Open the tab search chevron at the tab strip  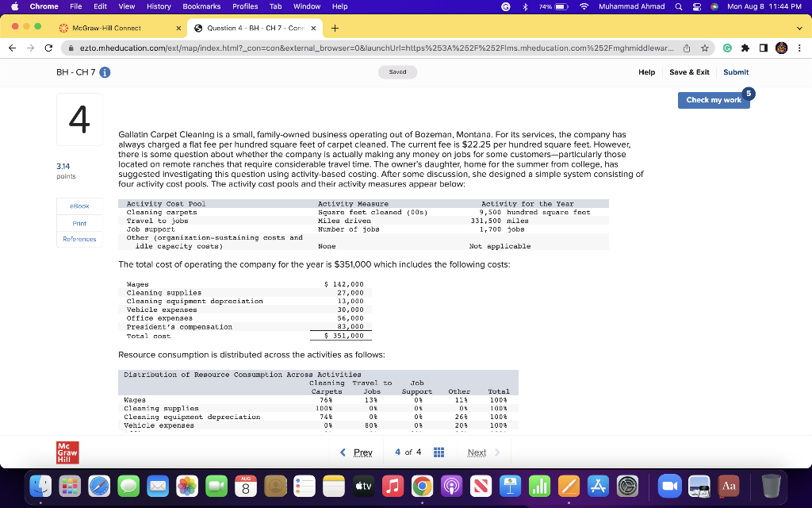tap(799, 28)
